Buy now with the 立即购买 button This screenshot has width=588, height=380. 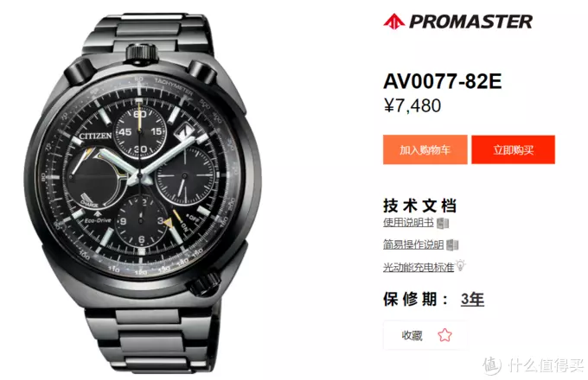tap(513, 149)
